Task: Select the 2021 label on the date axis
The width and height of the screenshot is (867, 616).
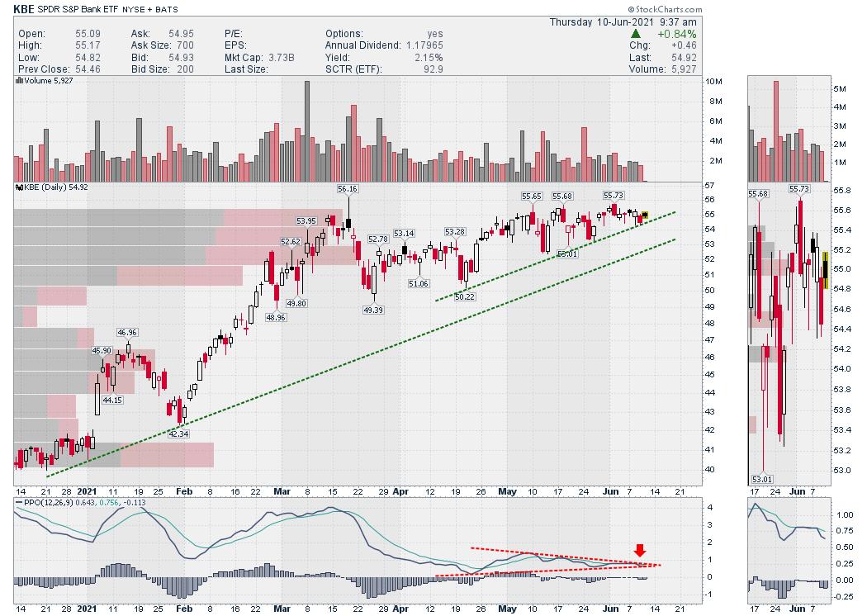Action: [88, 608]
